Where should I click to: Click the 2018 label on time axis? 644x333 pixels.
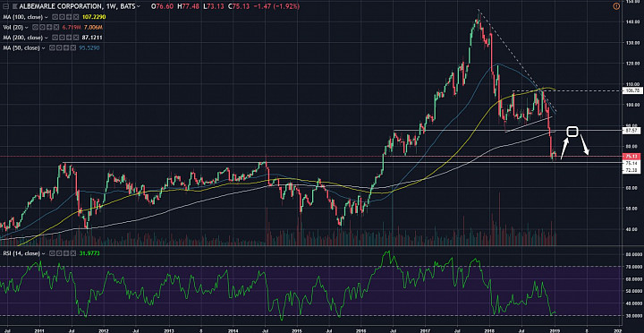[x=490, y=330]
